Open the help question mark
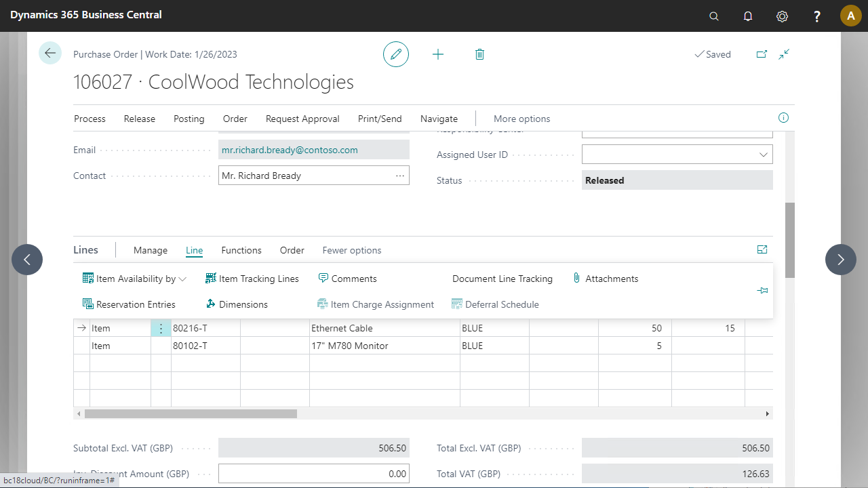 [x=817, y=16]
